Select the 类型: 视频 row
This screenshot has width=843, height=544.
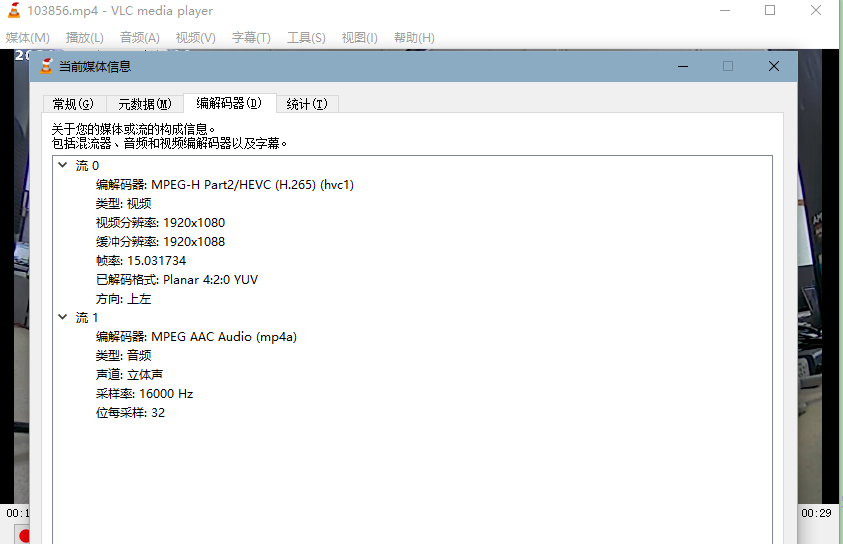click(124, 204)
